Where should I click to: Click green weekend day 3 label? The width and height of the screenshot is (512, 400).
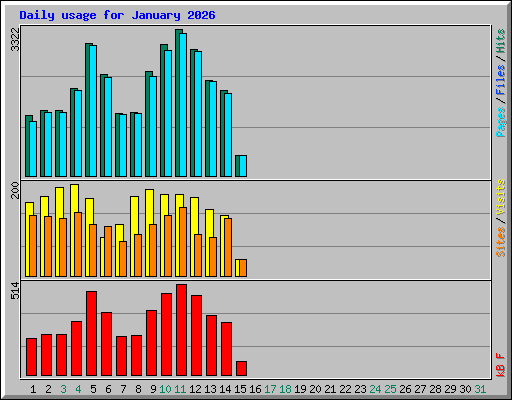pyautogui.click(x=63, y=389)
